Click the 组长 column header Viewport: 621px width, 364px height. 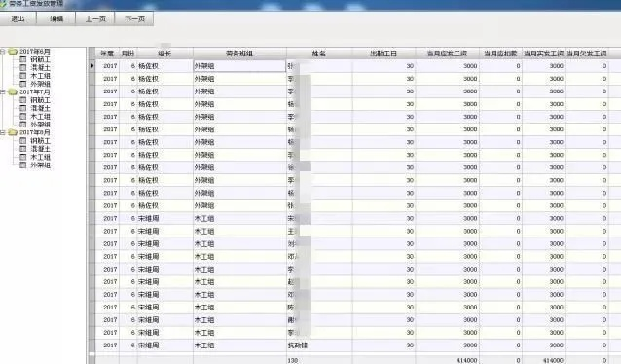tap(164, 54)
